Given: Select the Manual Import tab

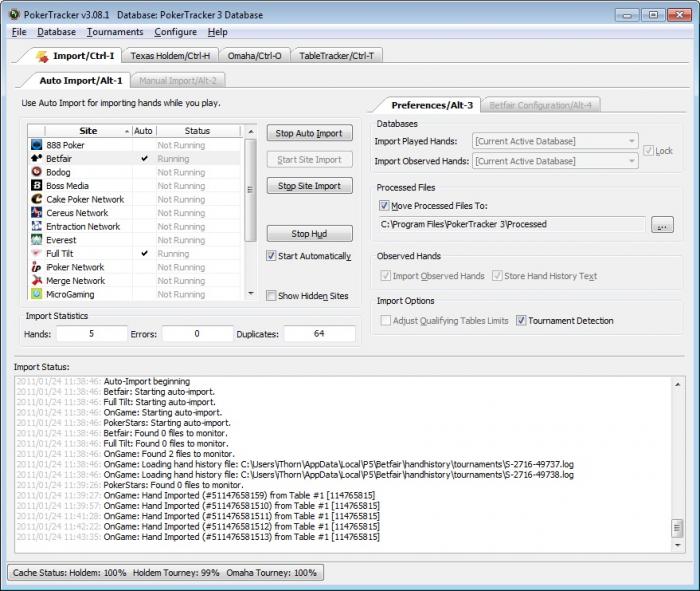Looking at the screenshot, I should 178,81.
